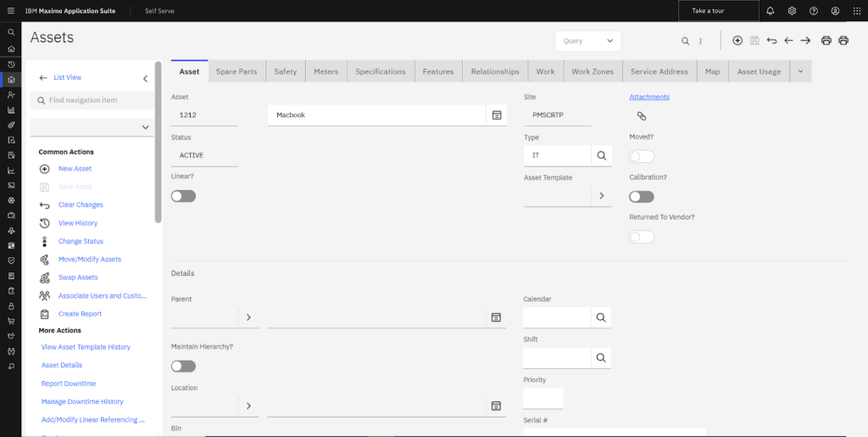
Task: Open the hamburger navigation menu
Action: (10, 10)
